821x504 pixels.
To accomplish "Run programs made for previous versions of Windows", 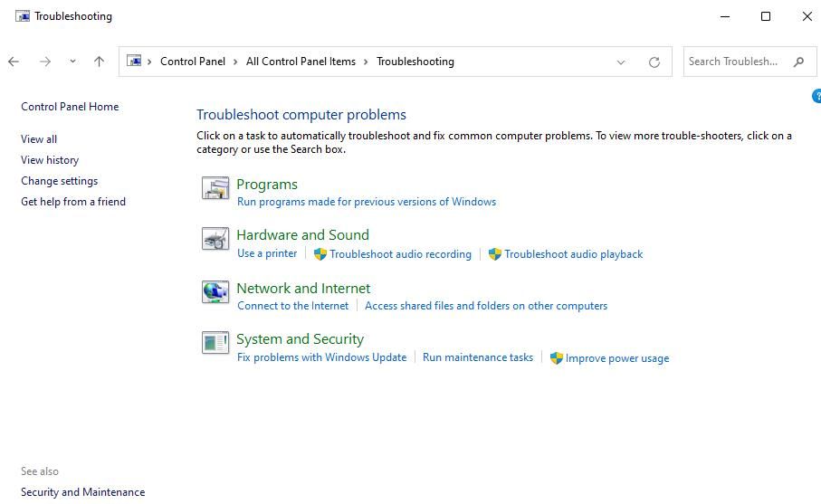I will (367, 202).
